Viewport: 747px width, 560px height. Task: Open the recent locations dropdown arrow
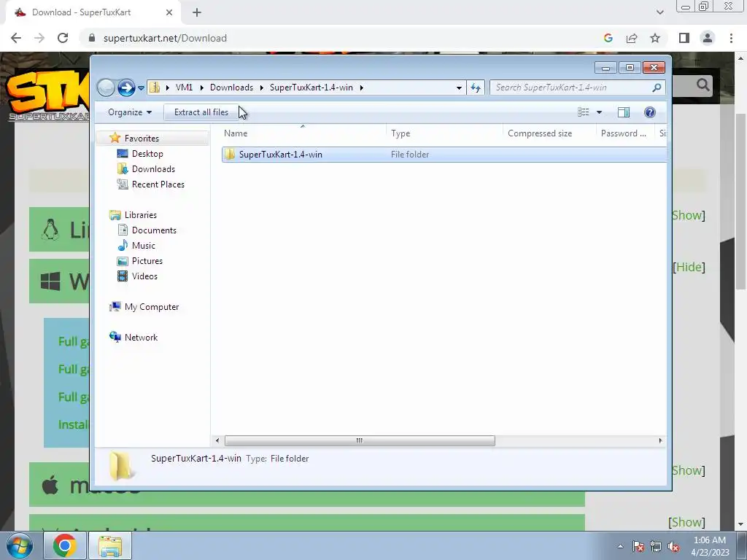[x=141, y=88]
